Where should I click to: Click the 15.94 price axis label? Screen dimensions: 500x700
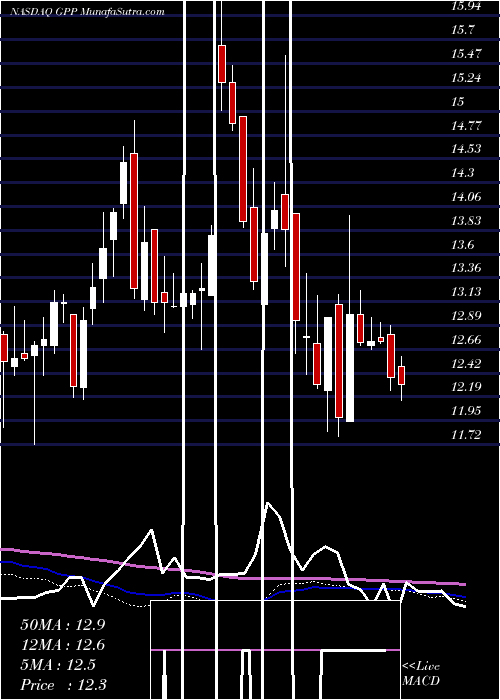pos(467,6)
